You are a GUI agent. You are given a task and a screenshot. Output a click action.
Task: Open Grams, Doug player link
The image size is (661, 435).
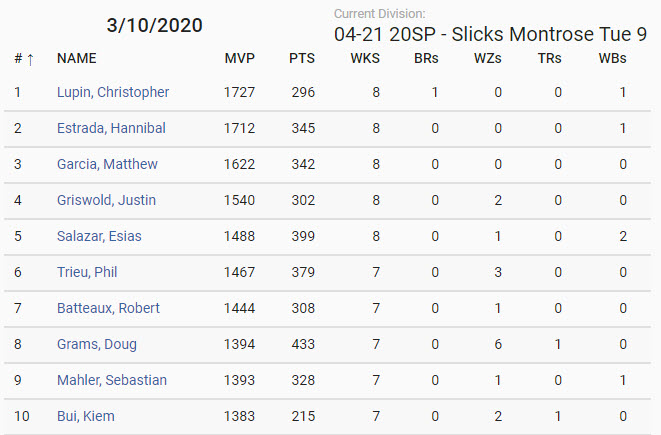97,344
